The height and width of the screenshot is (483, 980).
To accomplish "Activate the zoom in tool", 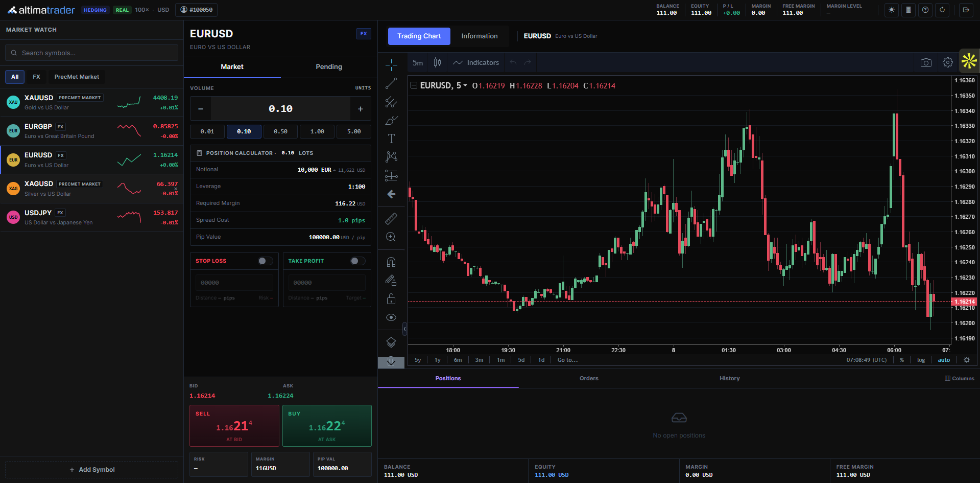I will tap(391, 237).
